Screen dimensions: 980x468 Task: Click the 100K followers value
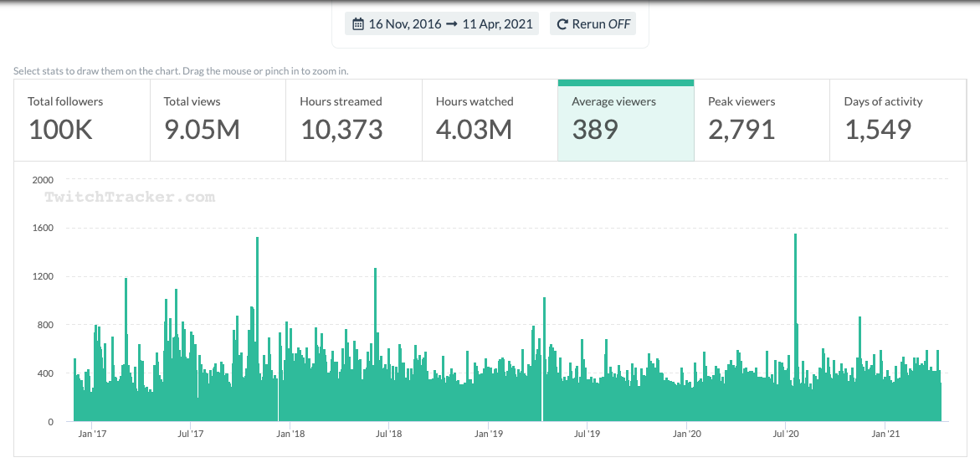60,129
